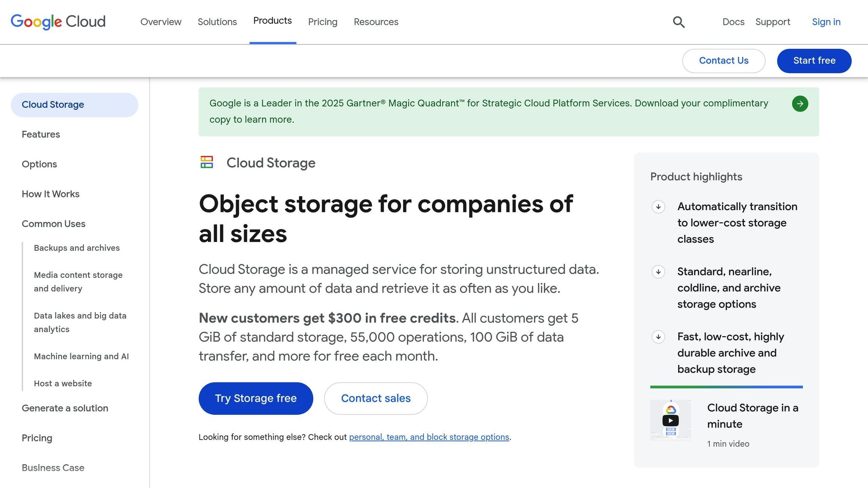The height and width of the screenshot is (488, 868).
Task: Open the Solutions nav menu
Action: 217,22
